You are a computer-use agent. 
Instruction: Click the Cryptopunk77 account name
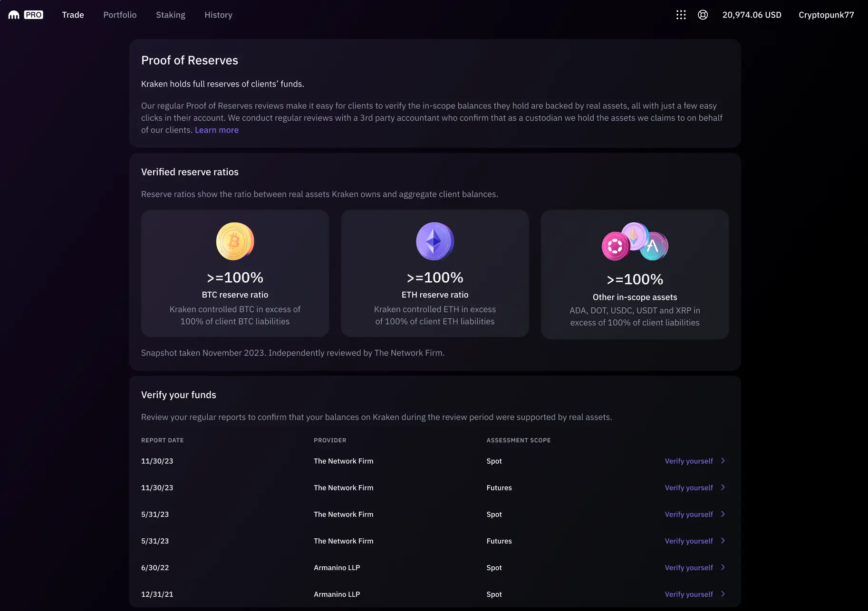[x=826, y=15]
